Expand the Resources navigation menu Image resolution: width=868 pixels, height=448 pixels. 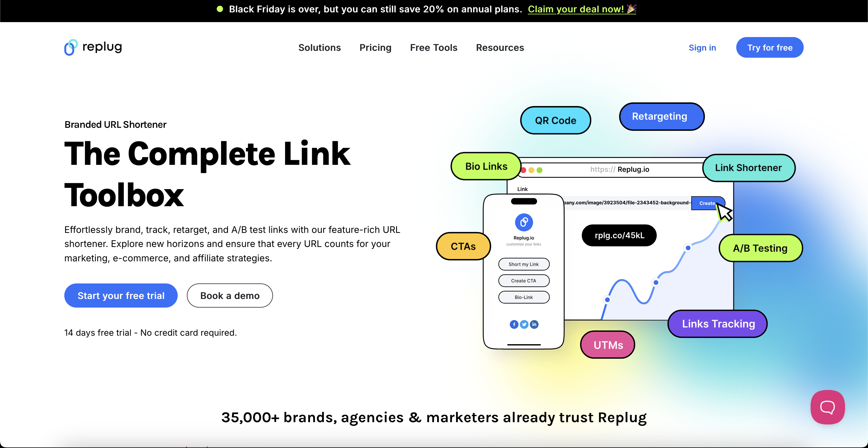pos(500,47)
